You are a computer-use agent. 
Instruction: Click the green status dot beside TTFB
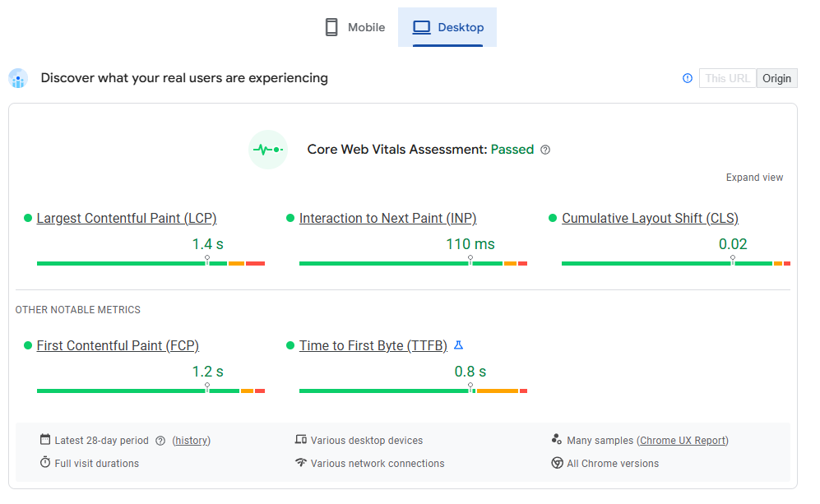[x=290, y=345]
